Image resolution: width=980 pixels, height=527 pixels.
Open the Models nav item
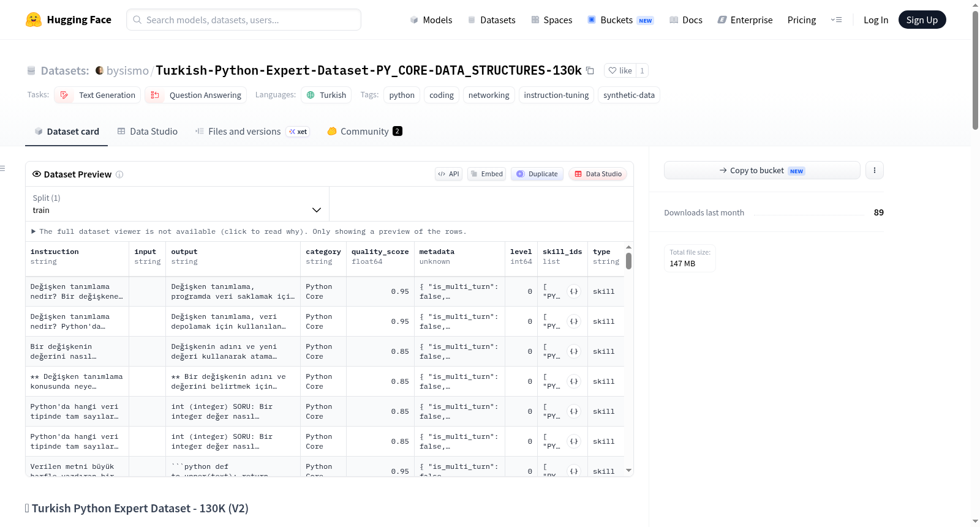point(431,20)
